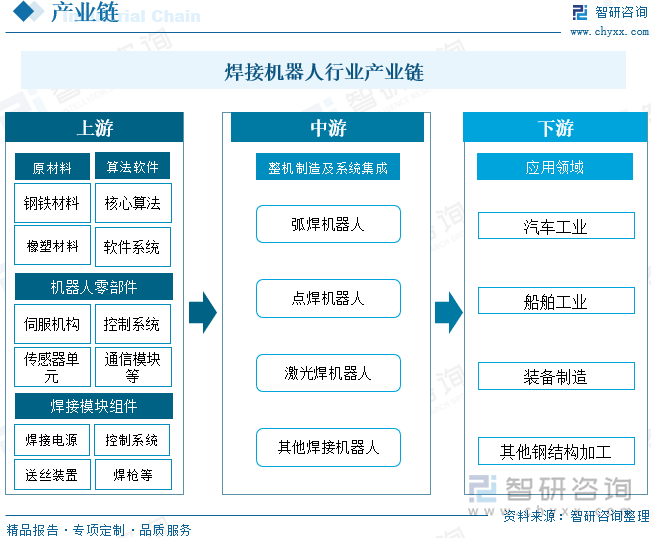The width and height of the screenshot is (651, 538).
Task: Click the 整机制造及系统集成 header
Action: point(328,166)
